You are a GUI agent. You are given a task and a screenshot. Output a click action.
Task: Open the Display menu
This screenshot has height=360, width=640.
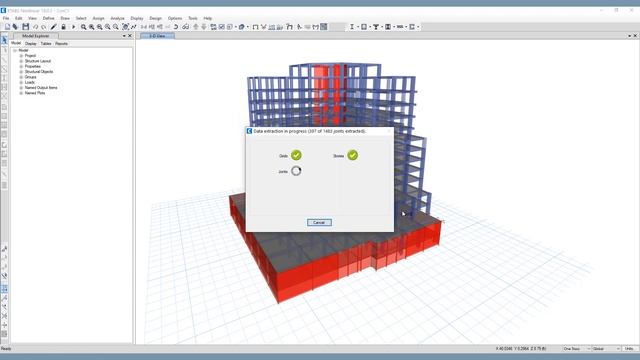[x=137, y=18]
